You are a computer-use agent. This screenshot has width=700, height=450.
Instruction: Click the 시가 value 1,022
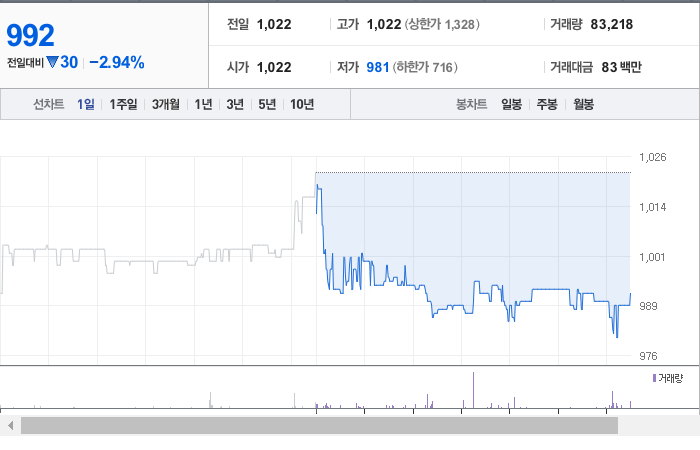274,67
